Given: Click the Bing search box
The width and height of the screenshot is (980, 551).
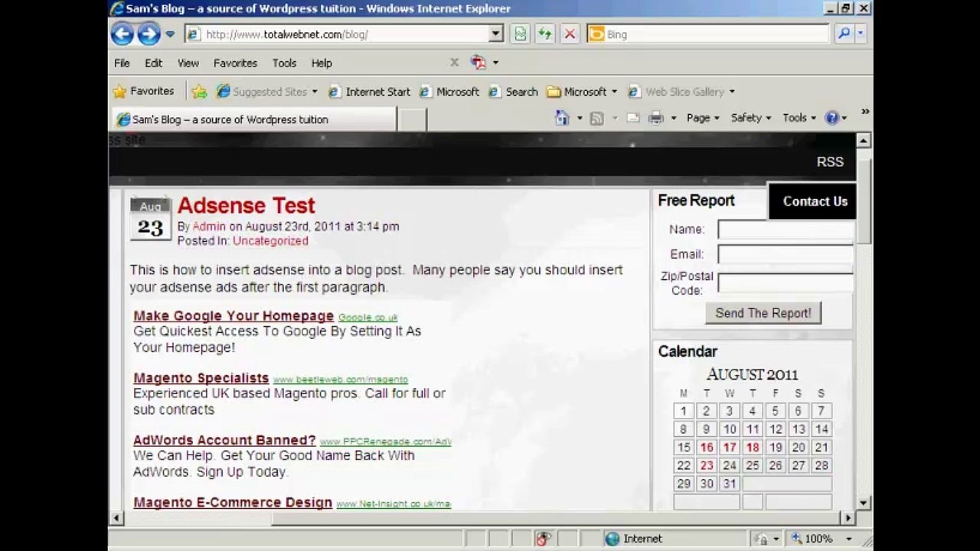Looking at the screenshot, I should pyautogui.click(x=709, y=34).
